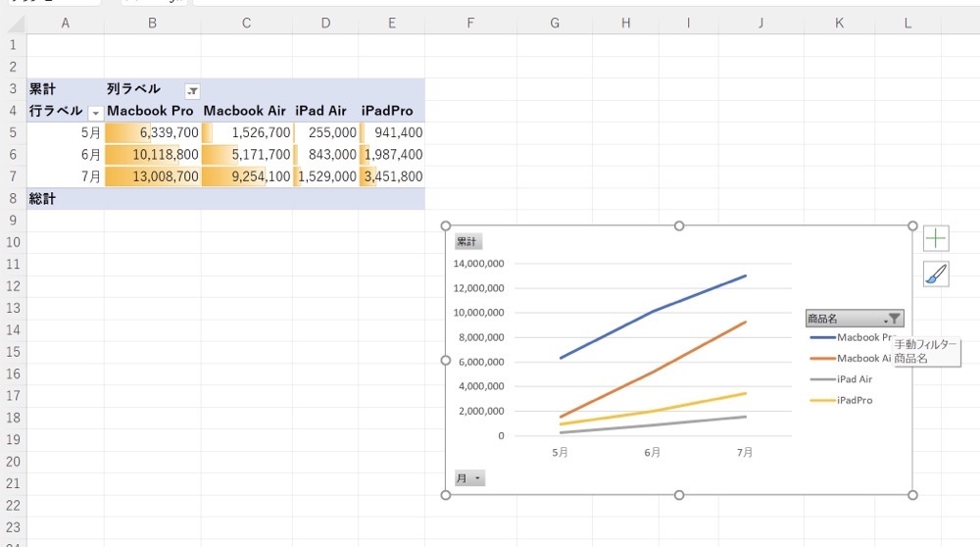Screen dimensions: 980x547
Task: Click 14,000,000 vertical axis label
Action: pyautogui.click(x=479, y=264)
